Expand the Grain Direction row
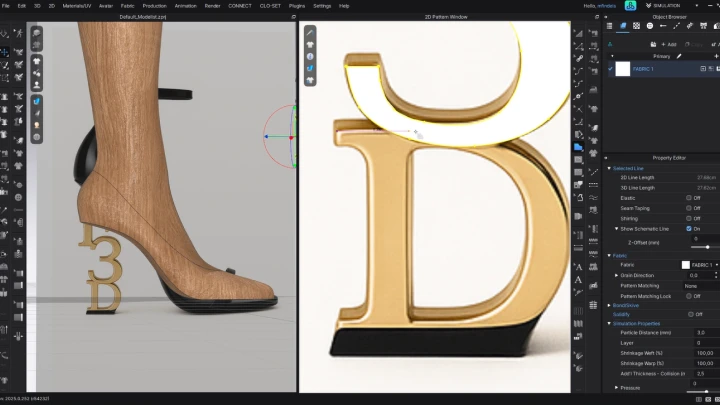This screenshot has height=405, width=720. pos(616,276)
